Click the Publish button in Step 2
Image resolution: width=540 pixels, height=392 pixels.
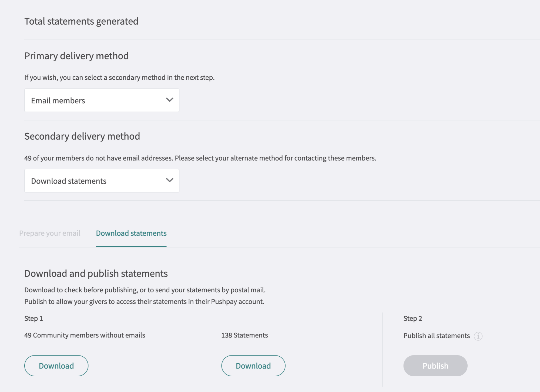coord(435,366)
